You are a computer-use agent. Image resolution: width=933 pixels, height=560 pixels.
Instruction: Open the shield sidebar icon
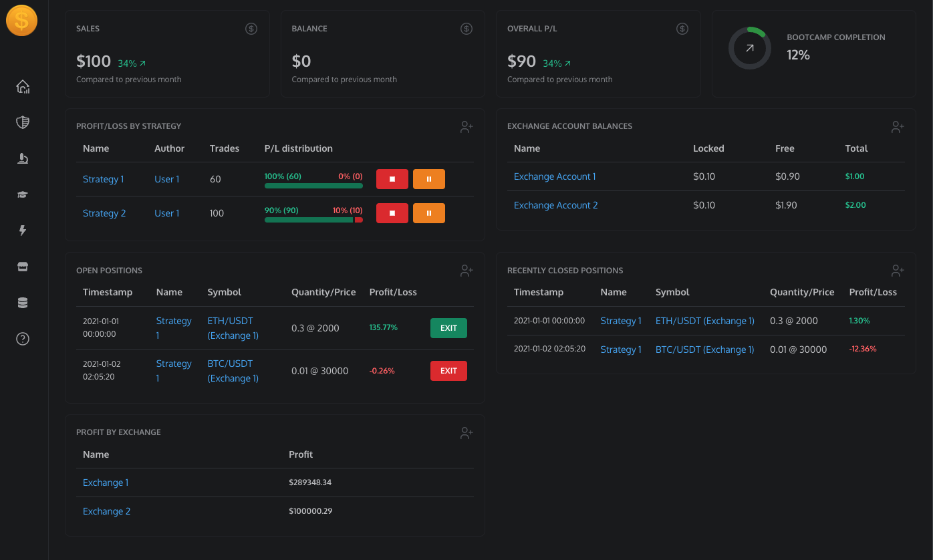pyautogui.click(x=23, y=122)
